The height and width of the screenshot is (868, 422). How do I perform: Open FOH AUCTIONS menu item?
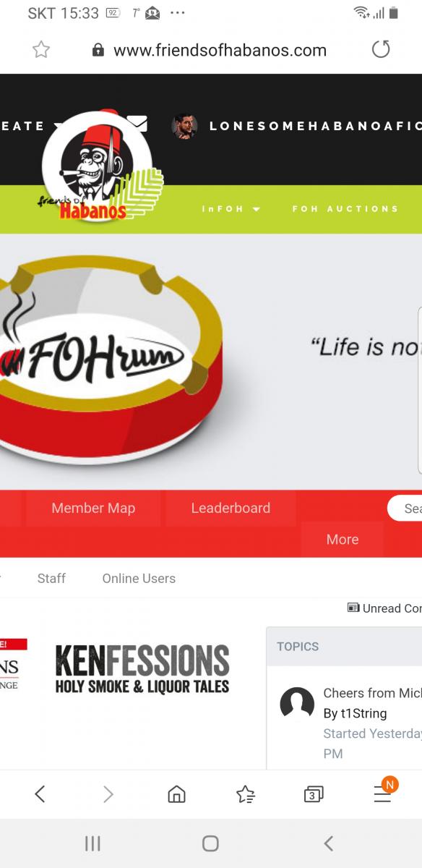345,209
